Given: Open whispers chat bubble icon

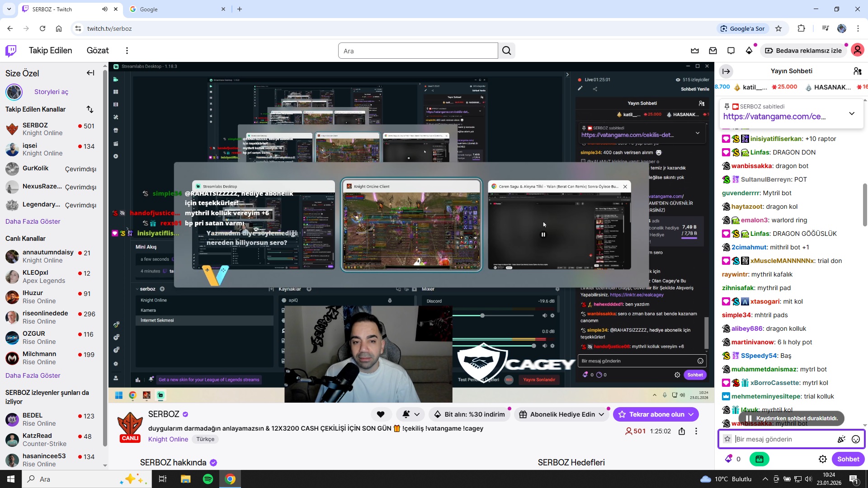Looking at the screenshot, I should (731, 51).
